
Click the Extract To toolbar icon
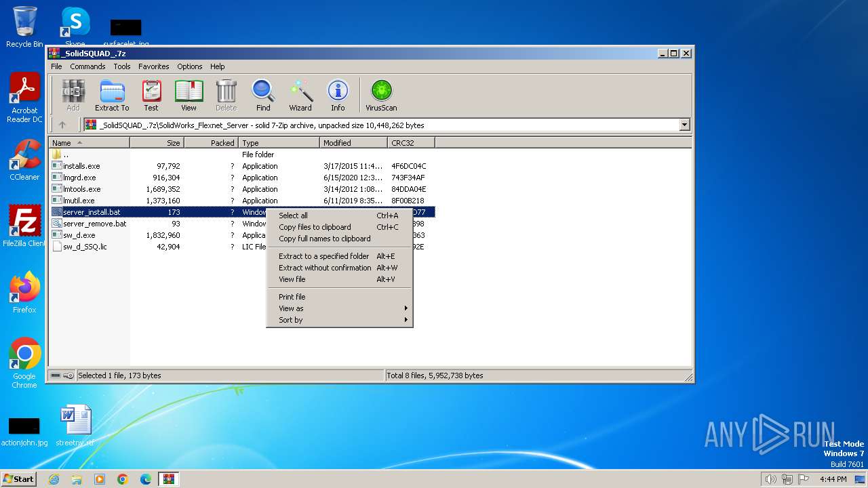point(112,95)
